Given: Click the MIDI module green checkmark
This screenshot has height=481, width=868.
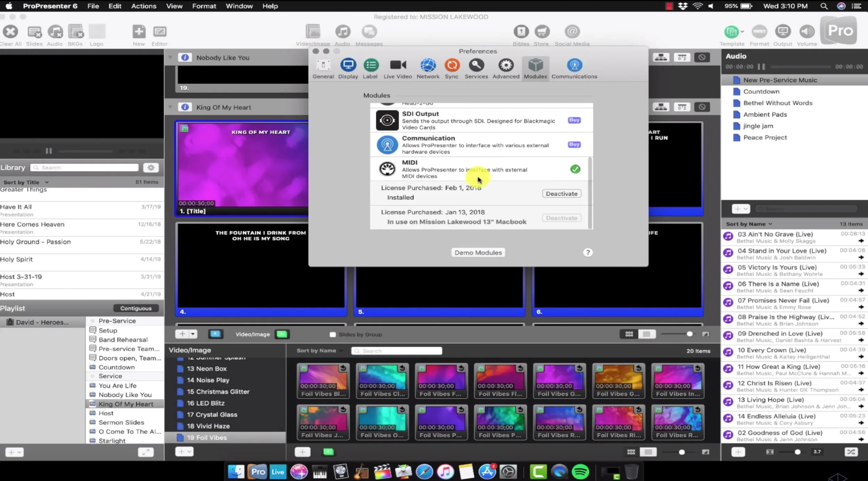Looking at the screenshot, I should tap(575, 169).
